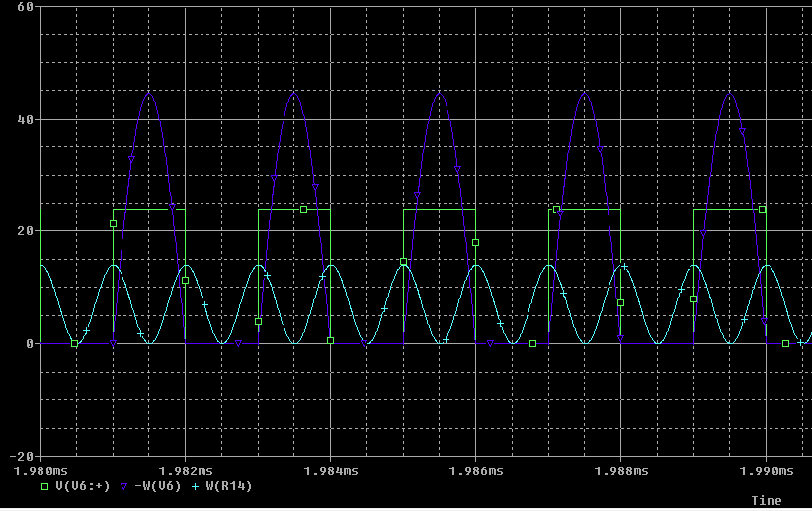Click the green square legend marker for V(V6:+)
The height and width of the screenshot is (511, 812).
(45, 486)
